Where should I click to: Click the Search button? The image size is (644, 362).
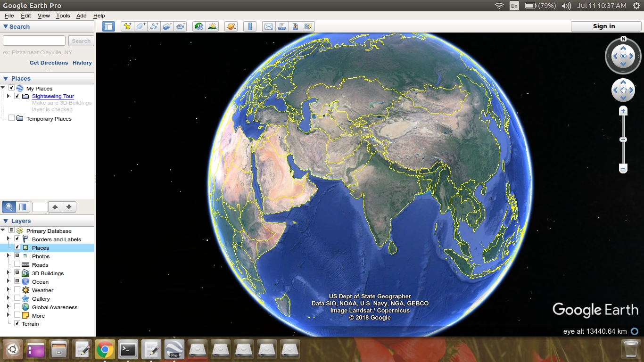click(81, 41)
